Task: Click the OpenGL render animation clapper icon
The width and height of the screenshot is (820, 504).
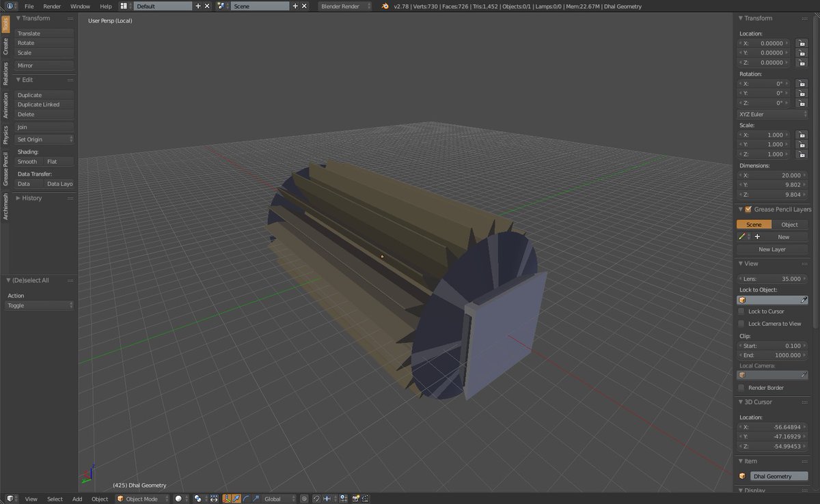Action: [x=366, y=499]
